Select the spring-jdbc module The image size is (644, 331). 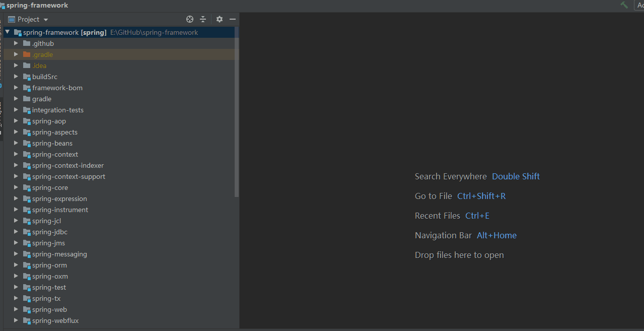click(50, 232)
